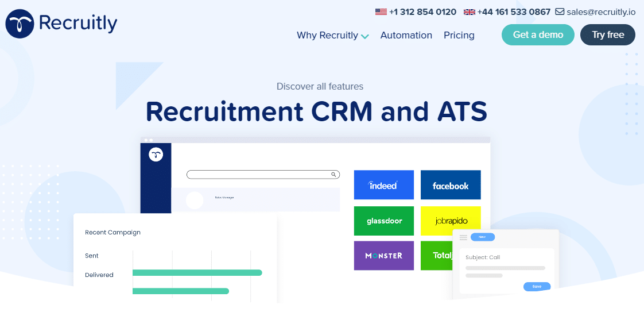Click the New button in the note card

pos(483,237)
